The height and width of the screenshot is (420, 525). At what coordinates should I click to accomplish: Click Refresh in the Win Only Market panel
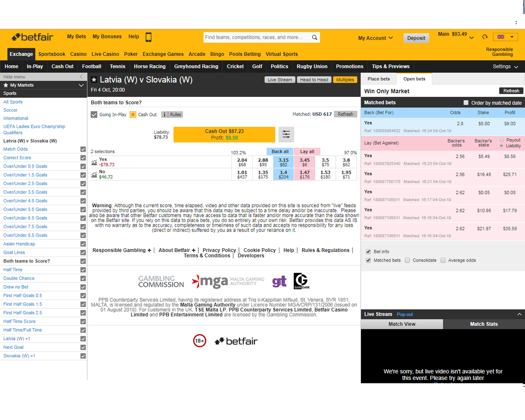pos(511,91)
